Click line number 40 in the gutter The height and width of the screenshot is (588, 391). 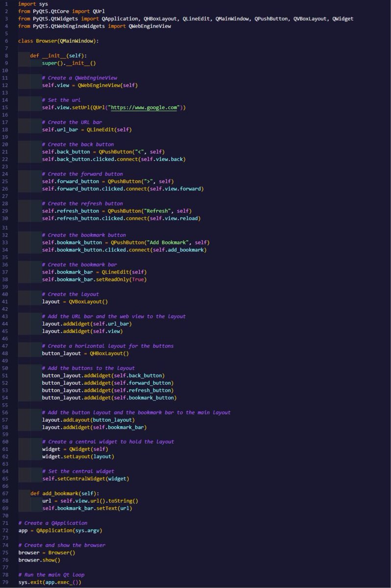click(5, 294)
